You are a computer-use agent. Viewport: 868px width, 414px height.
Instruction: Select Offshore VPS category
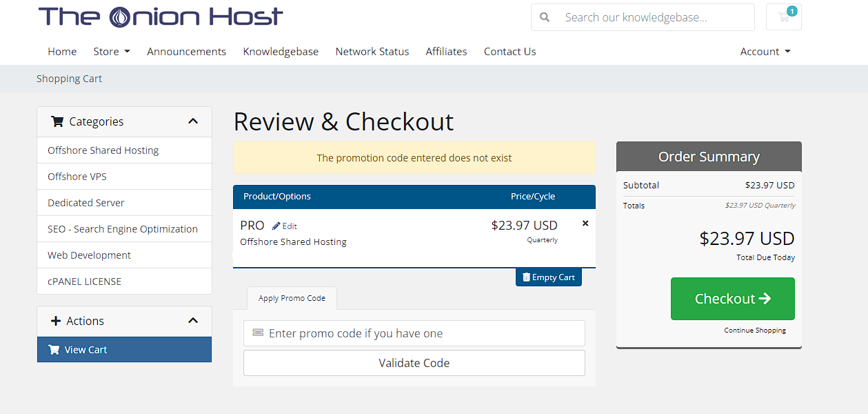click(x=124, y=177)
